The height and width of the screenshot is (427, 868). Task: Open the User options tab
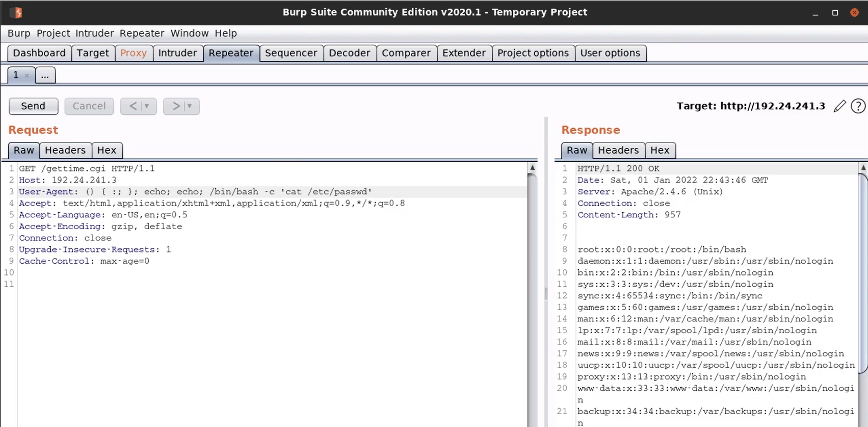[x=610, y=53]
